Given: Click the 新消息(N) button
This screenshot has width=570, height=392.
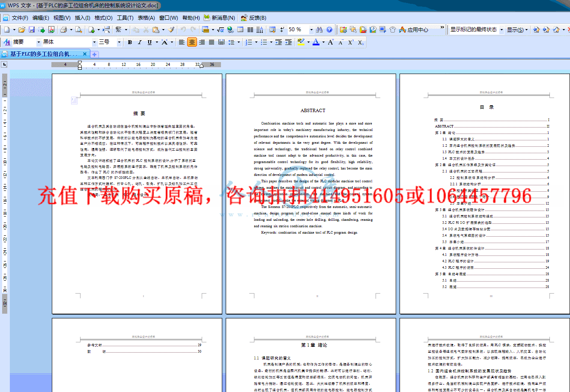Looking at the screenshot, I should click(219, 18).
